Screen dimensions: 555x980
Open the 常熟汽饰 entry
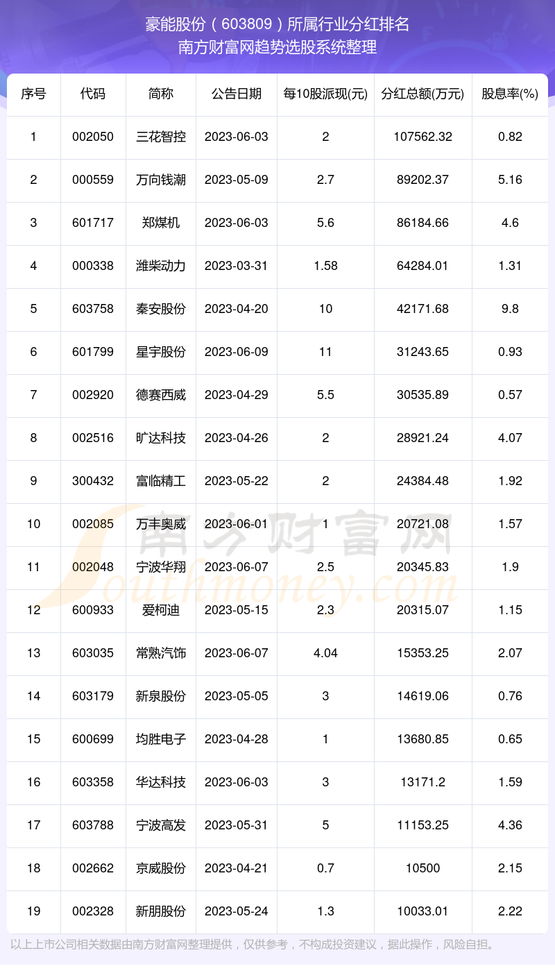click(161, 653)
